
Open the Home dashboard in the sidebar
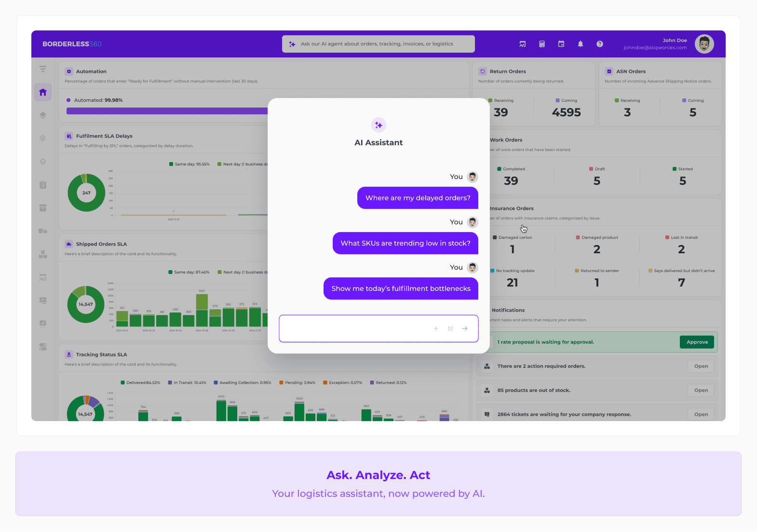tap(43, 92)
